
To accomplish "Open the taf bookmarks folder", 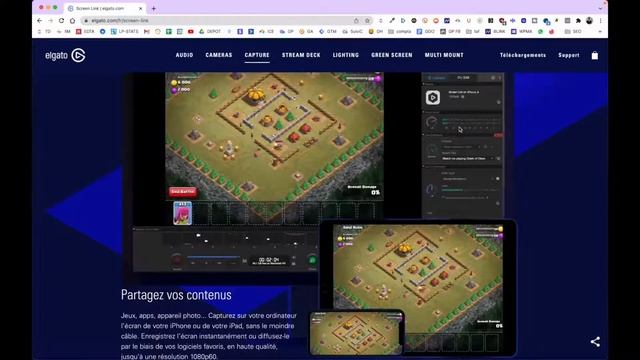I will point(473,31).
